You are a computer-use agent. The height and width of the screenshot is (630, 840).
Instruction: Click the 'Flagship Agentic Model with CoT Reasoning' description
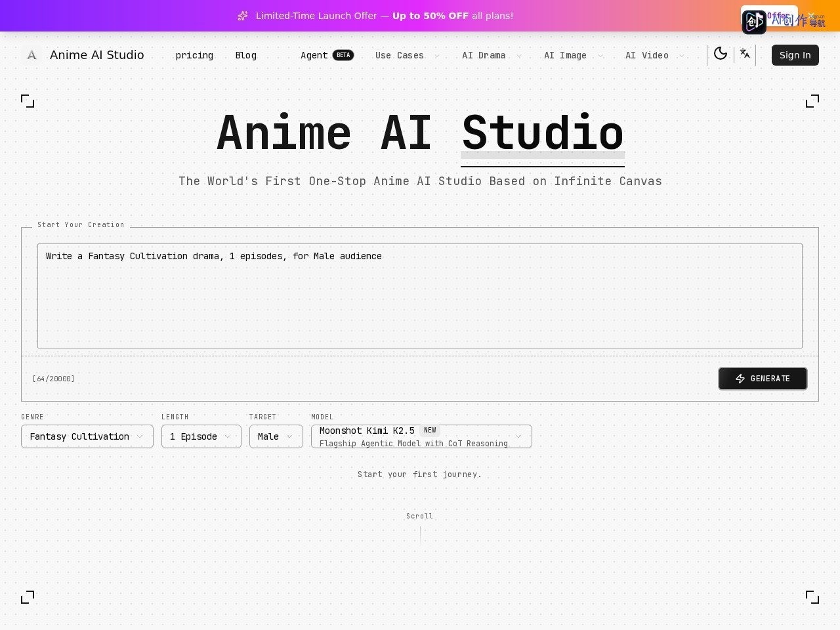point(413,444)
